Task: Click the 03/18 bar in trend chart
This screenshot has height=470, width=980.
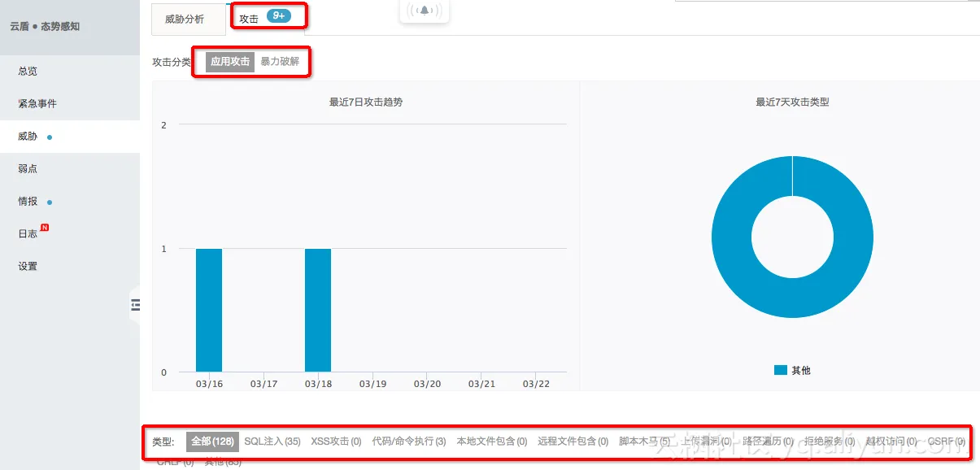Action: (x=318, y=311)
